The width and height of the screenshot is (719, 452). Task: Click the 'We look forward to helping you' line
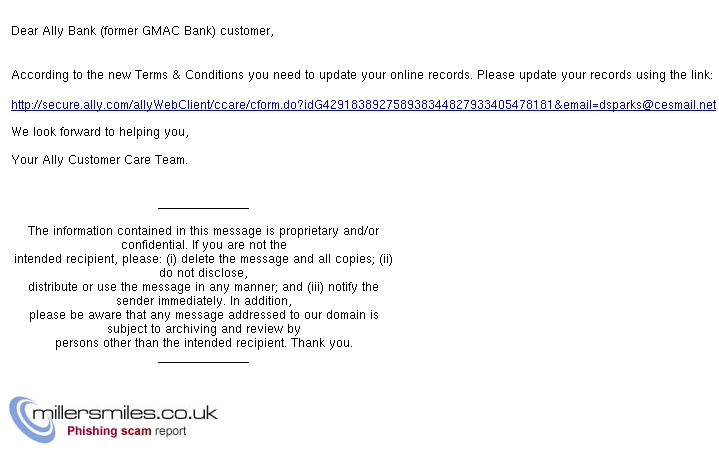[x=100, y=132]
